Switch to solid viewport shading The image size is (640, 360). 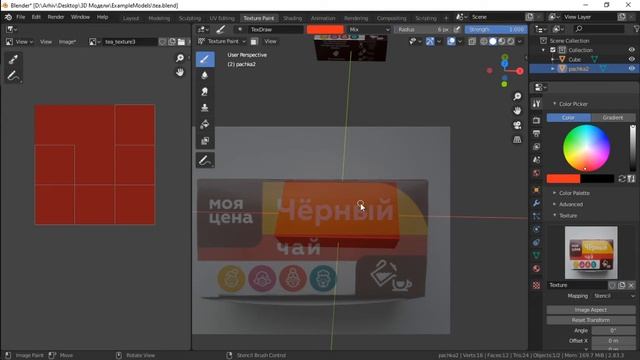coord(493,41)
